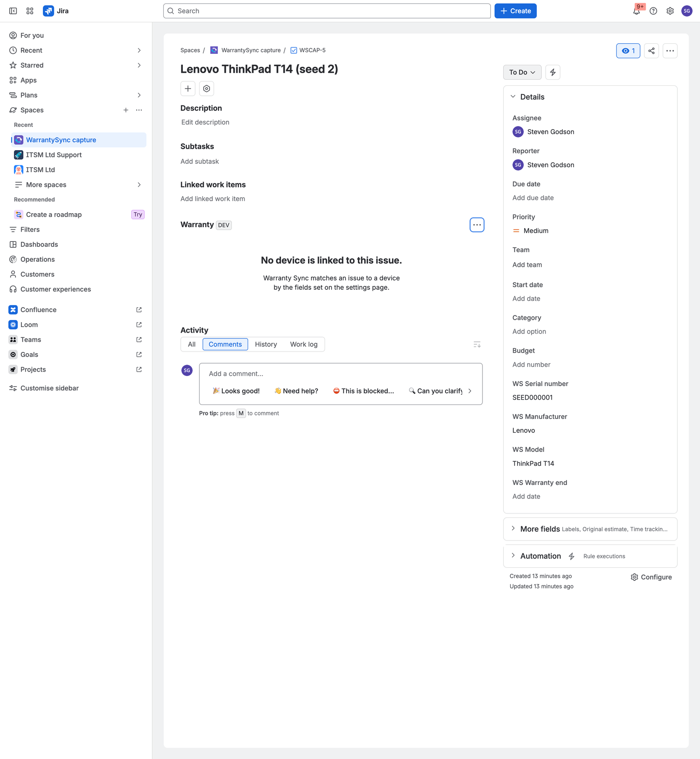Collapse the Details section

coord(513,97)
